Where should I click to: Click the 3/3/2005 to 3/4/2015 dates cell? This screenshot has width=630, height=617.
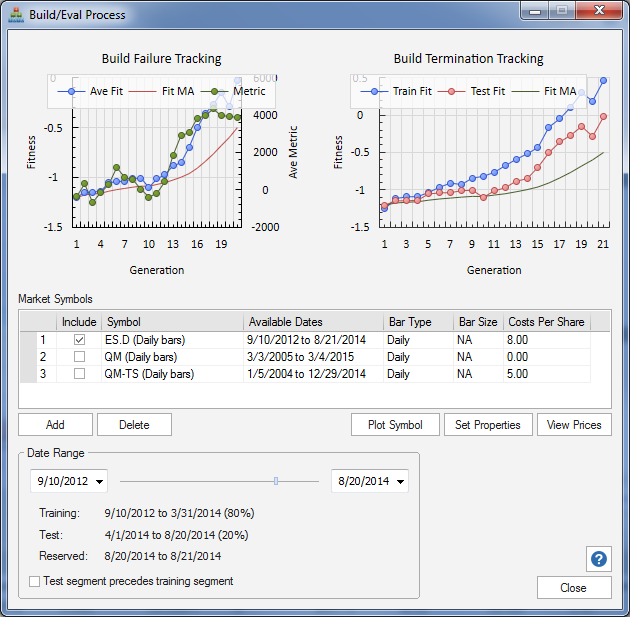(313, 357)
